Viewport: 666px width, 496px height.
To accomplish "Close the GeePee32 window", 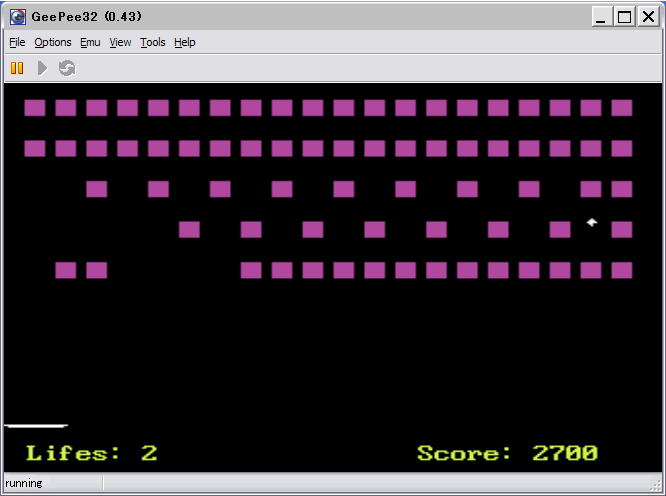I will (647, 16).
